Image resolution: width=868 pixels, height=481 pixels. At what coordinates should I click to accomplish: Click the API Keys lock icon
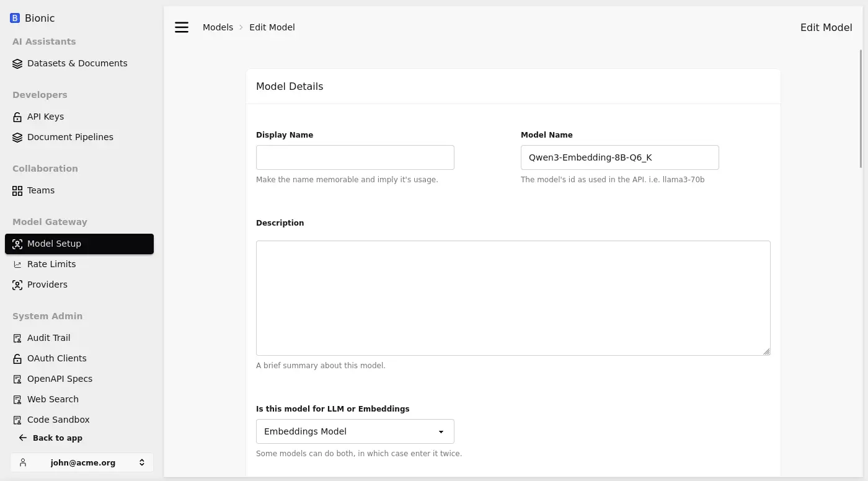(x=17, y=117)
